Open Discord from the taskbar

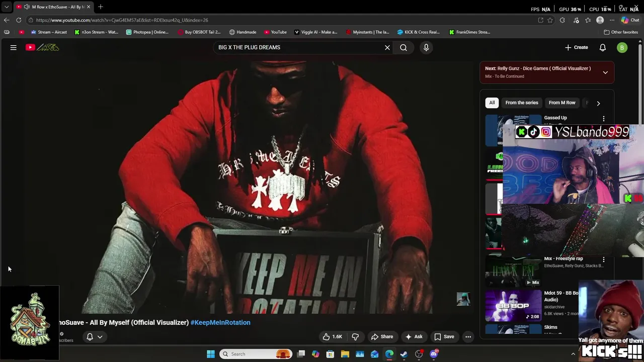pyautogui.click(x=434, y=354)
